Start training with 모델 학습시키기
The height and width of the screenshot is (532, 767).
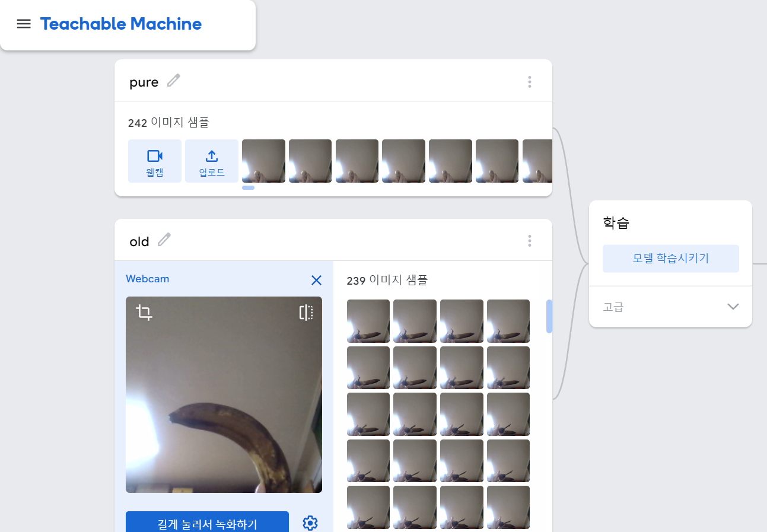(670, 258)
